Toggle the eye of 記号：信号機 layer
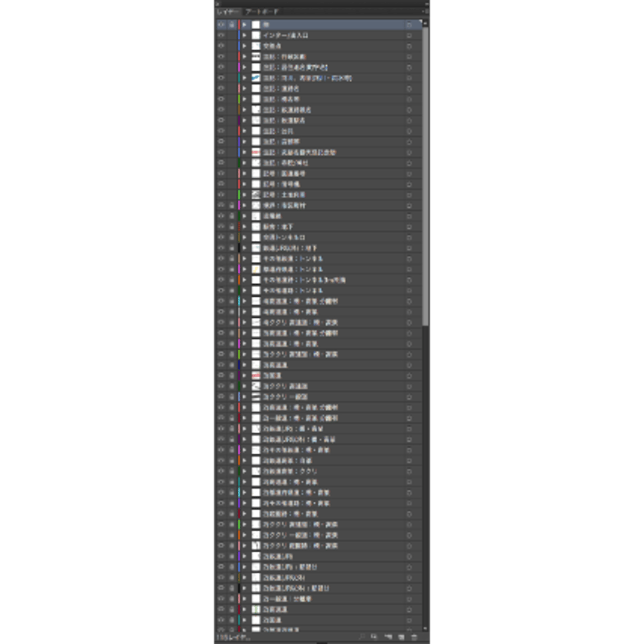Viewport: 644px width, 644px height. click(x=221, y=184)
